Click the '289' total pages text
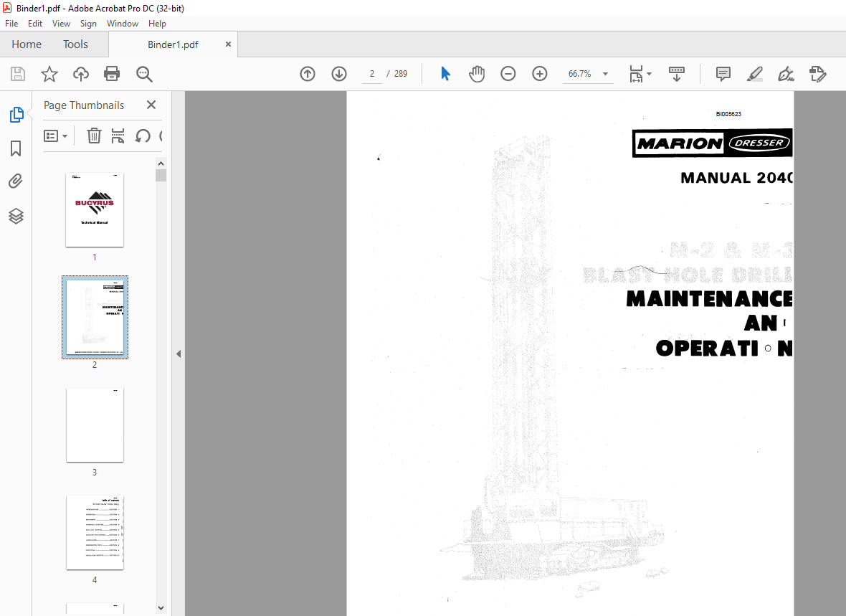 400,74
